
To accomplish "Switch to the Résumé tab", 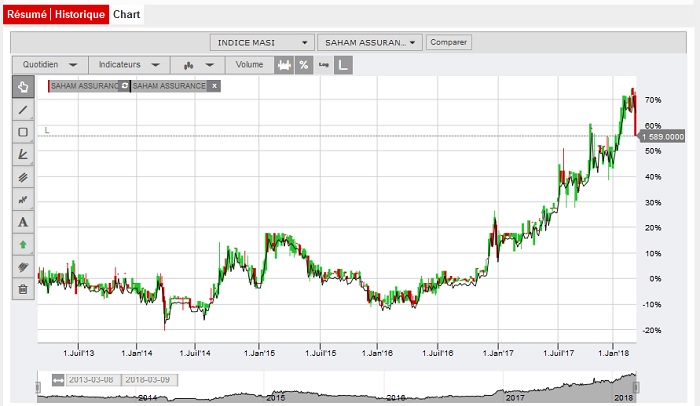I will coord(25,16).
